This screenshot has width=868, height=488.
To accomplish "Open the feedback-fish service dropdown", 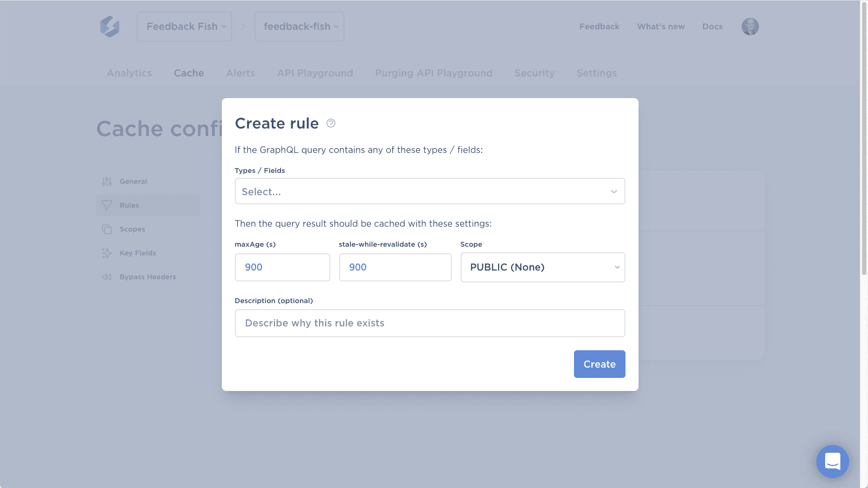I will (299, 27).
